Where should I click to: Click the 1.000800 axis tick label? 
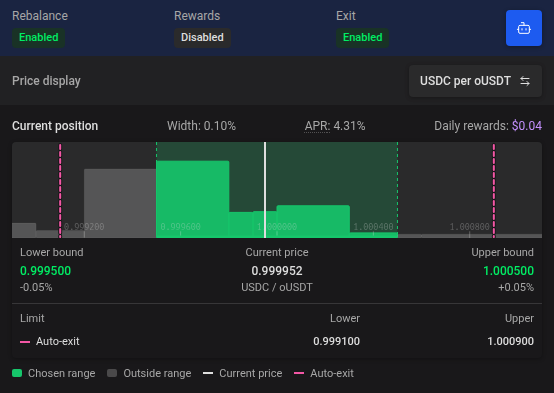pos(470,227)
